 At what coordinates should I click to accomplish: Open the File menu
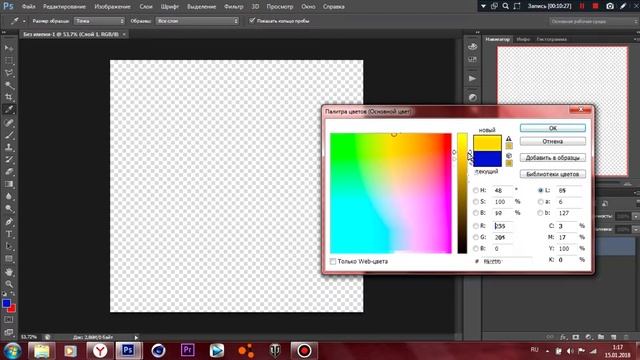tap(29, 7)
